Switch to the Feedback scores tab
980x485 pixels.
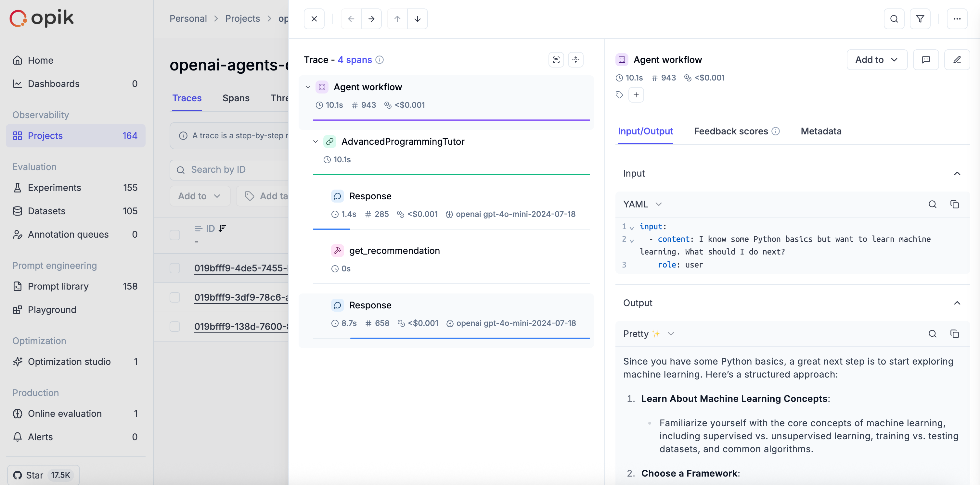tap(730, 131)
